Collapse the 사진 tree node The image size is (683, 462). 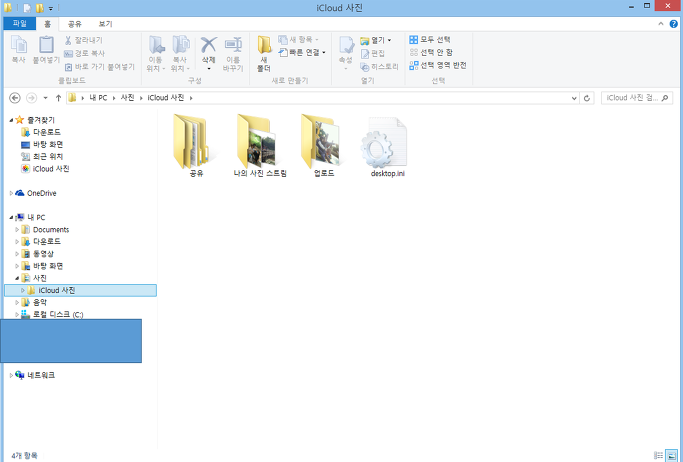point(17,278)
